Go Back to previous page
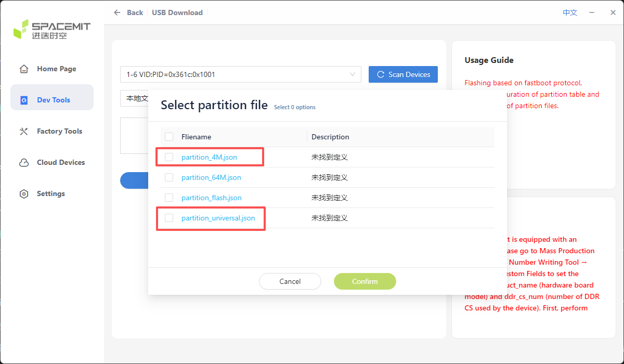Screen dimensions: 624x364 (x=128, y=12)
